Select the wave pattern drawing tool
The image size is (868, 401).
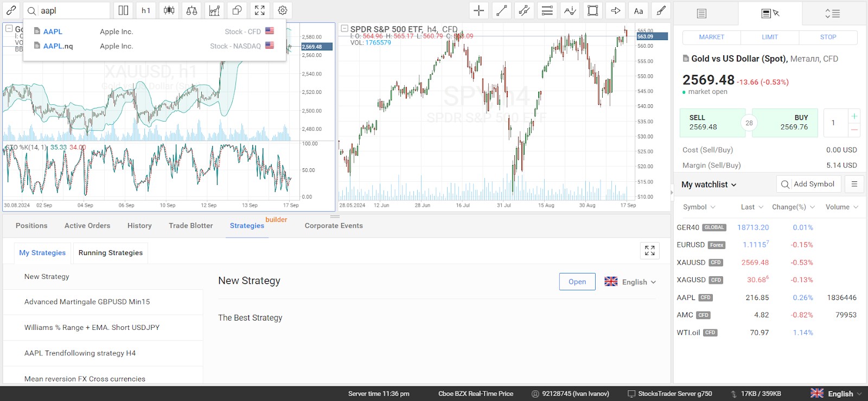pos(570,10)
